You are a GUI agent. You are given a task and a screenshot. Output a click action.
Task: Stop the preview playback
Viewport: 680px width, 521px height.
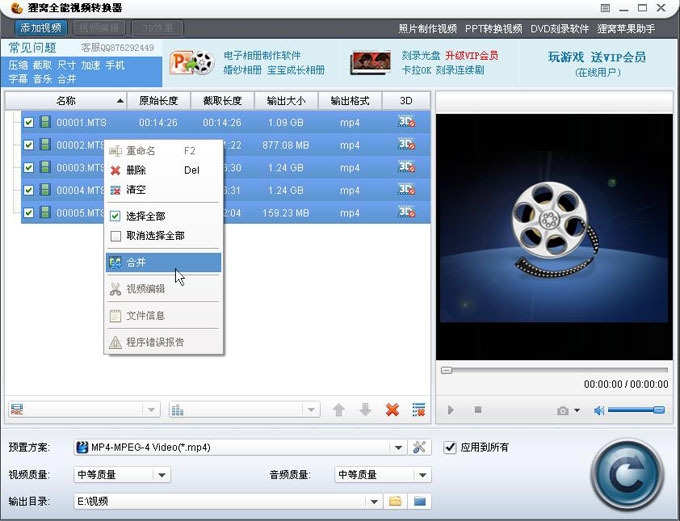[x=478, y=410]
